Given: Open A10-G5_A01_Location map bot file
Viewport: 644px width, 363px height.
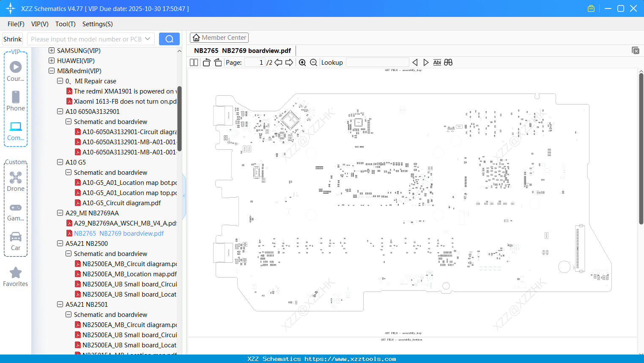Looking at the screenshot, I should coord(129,183).
